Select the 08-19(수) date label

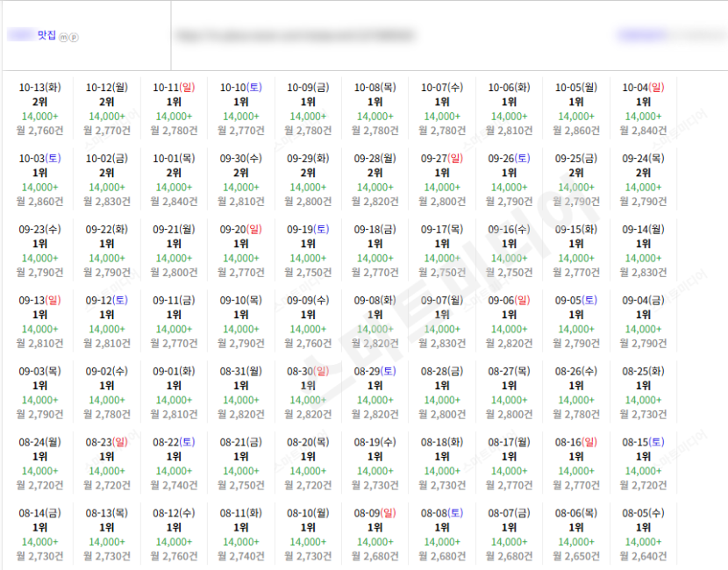(375, 442)
